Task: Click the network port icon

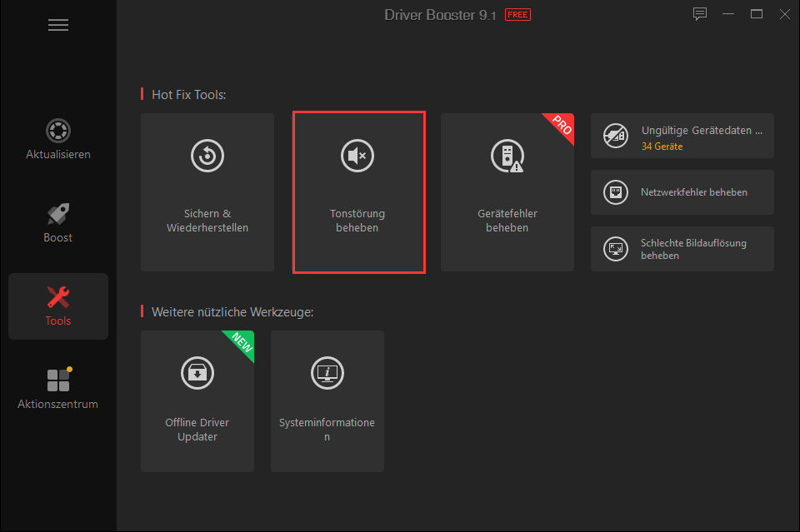Action: click(616, 192)
